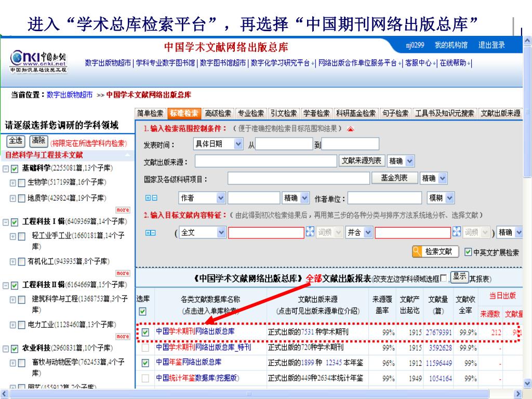Click more link under 地质学

(x=123, y=210)
